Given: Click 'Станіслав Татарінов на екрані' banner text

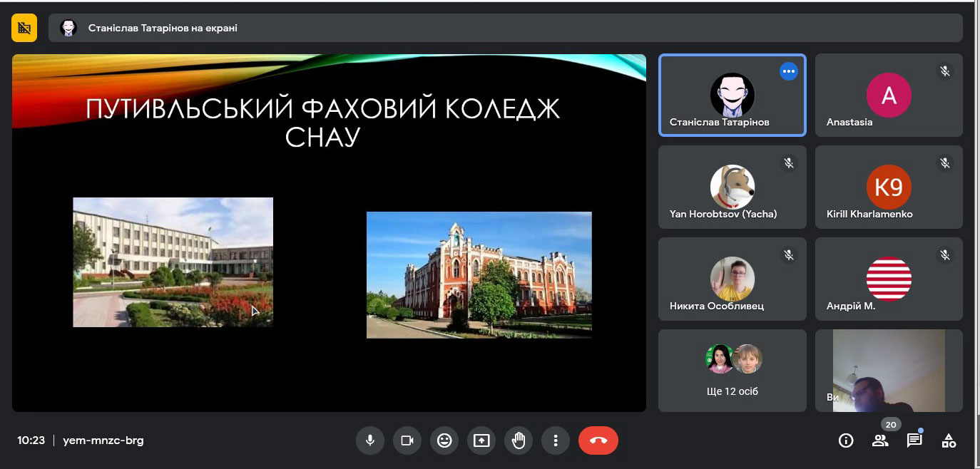Looking at the screenshot, I should pyautogui.click(x=163, y=29).
